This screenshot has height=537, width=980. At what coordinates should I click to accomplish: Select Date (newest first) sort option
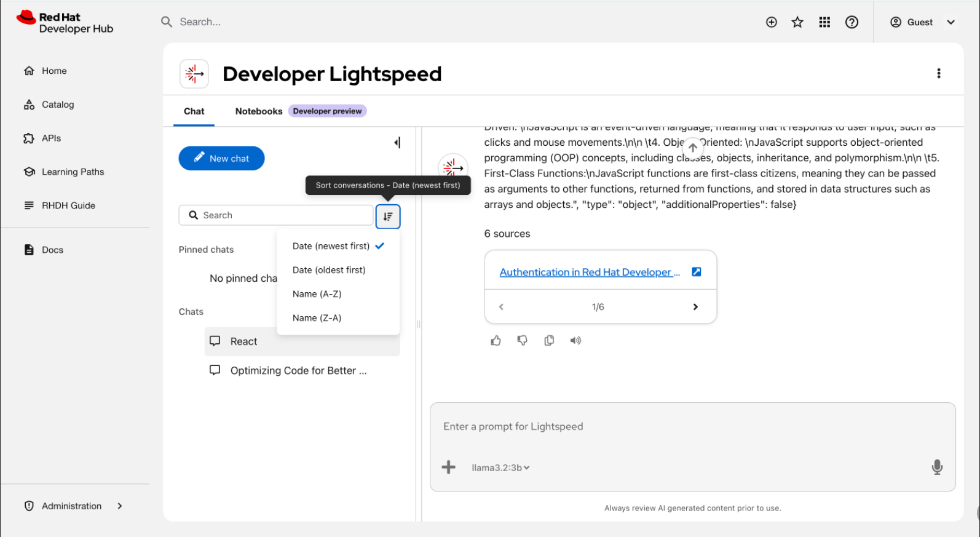click(338, 246)
